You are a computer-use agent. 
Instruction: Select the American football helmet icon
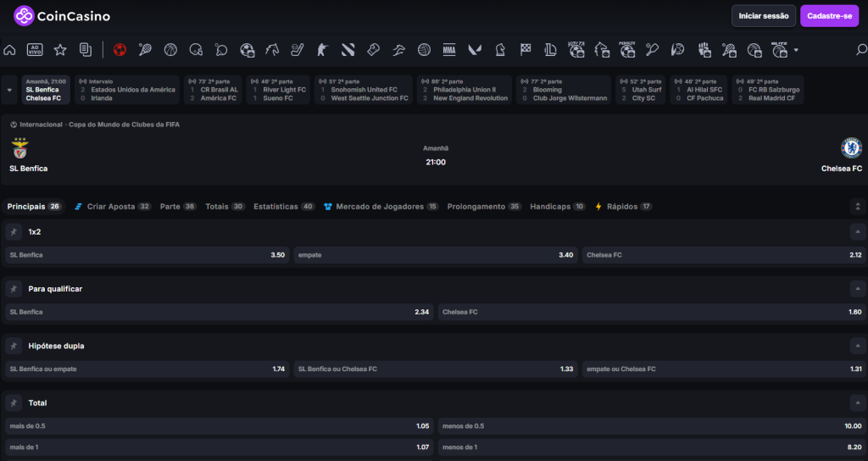196,50
